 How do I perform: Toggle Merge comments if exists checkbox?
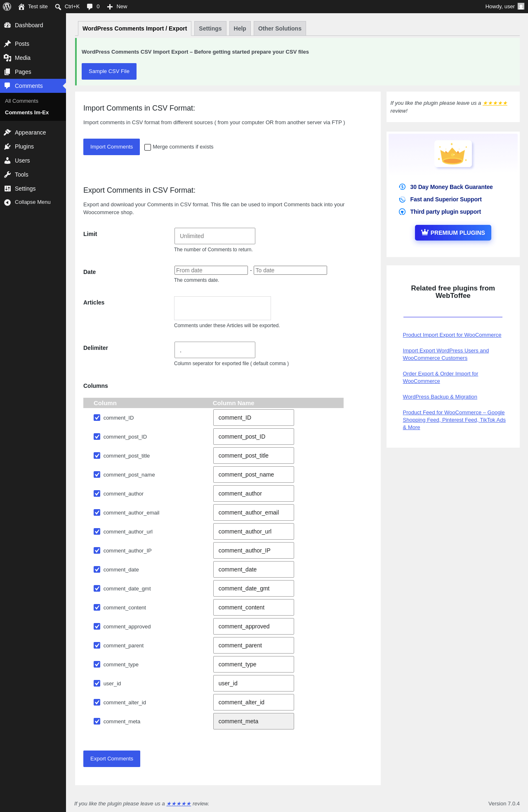coord(148,147)
